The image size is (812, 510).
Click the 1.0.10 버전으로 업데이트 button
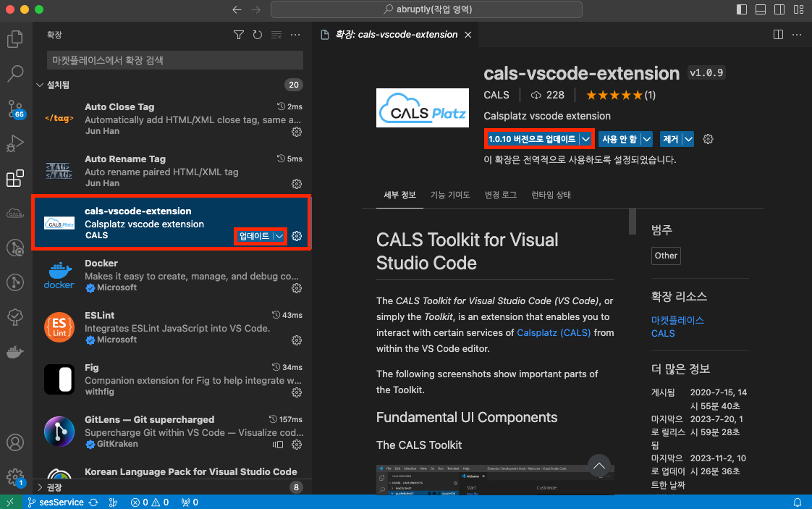point(532,139)
